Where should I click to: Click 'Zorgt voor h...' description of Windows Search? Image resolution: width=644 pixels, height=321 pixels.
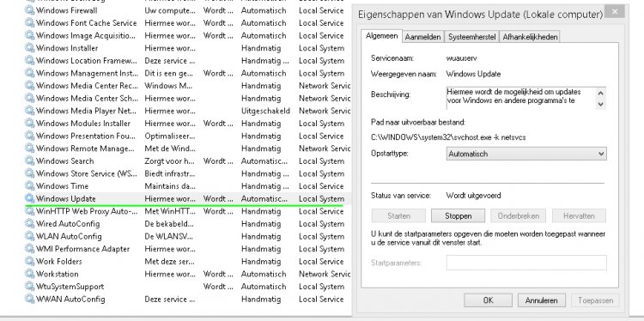pyautogui.click(x=170, y=160)
